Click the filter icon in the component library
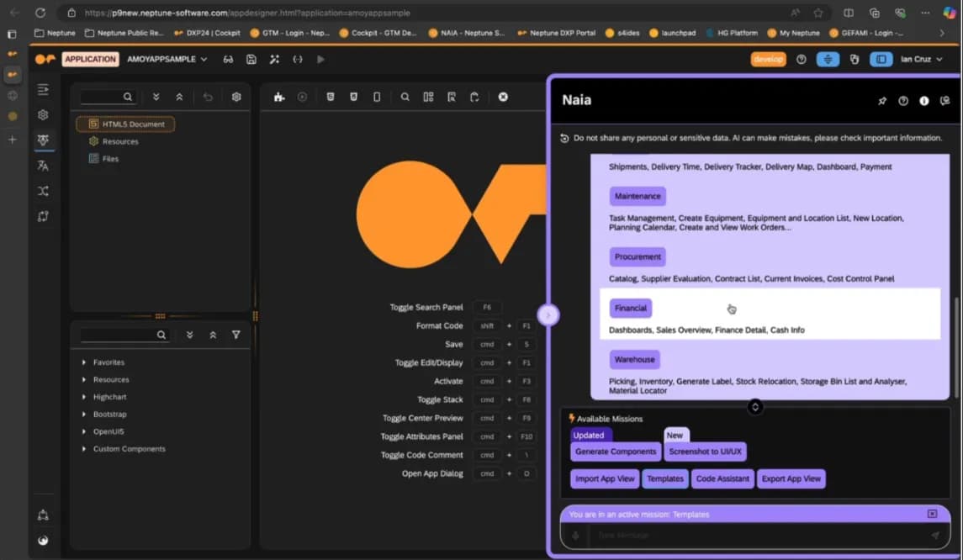The height and width of the screenshot is (560, 963). coord(235,335)
